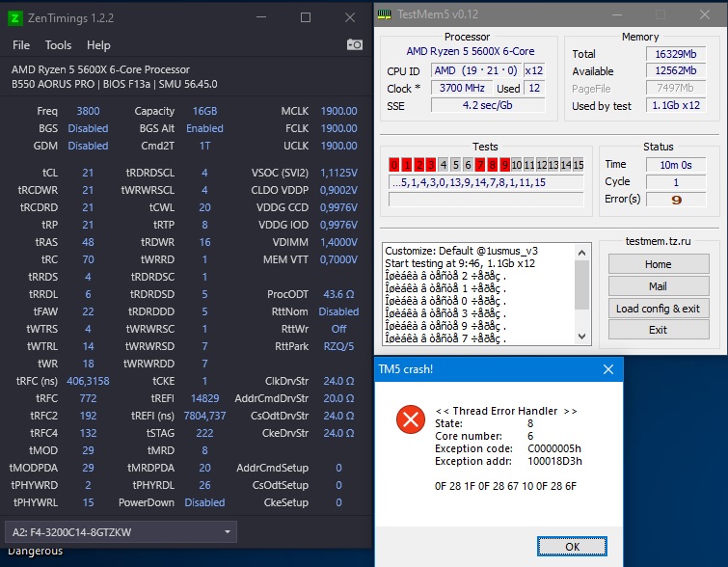Click the VDIMM value 1,4000V
Viewport: 728px width, 567px height.
point(338,242)
